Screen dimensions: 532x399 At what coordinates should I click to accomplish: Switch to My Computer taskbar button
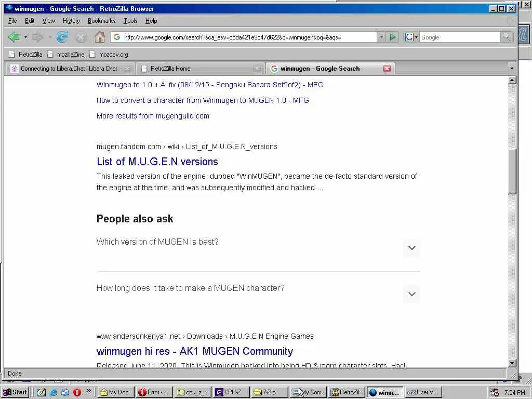309,392
